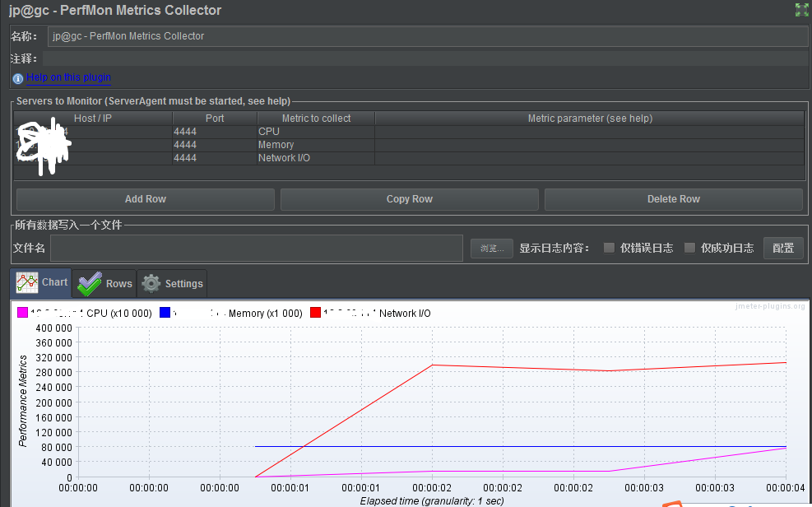Image resolution: width=812 pixels, height=507 pixels.
Task: Click the Elapsed time axis title
Action: point(432,500)
